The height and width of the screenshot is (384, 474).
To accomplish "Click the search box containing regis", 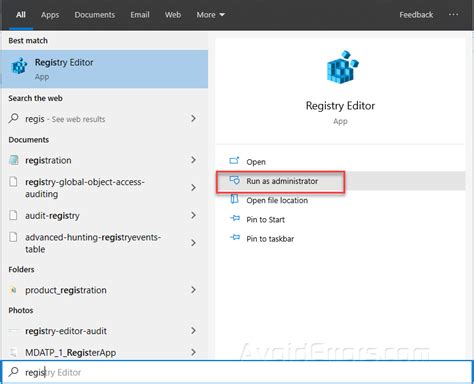I will (x=237, y=372).
